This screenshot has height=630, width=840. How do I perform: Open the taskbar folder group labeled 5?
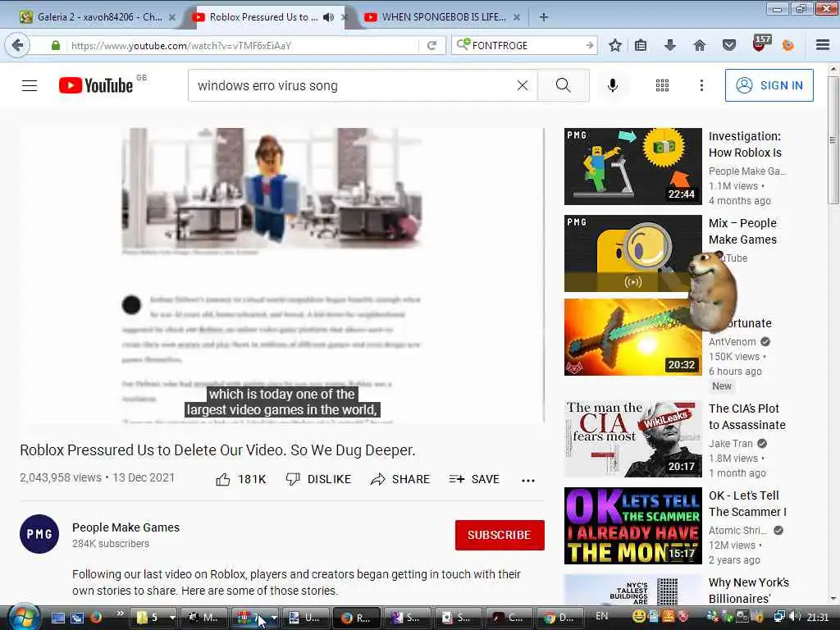[x=148, y=617]
